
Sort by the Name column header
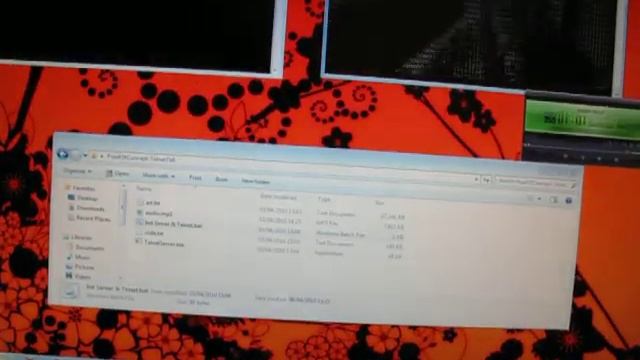coord(144,189)
